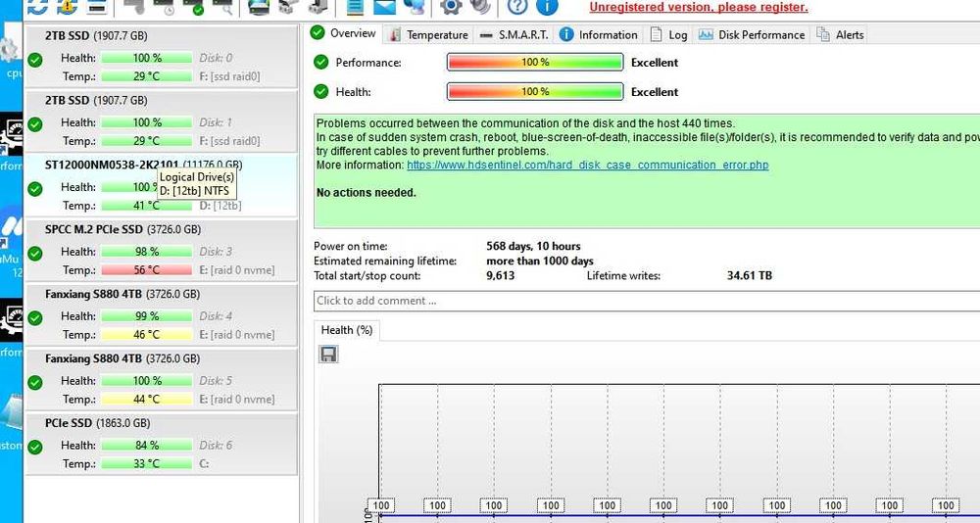Click the 33 °C temperature bar of PCIe SSD

[x=146, y=463]
